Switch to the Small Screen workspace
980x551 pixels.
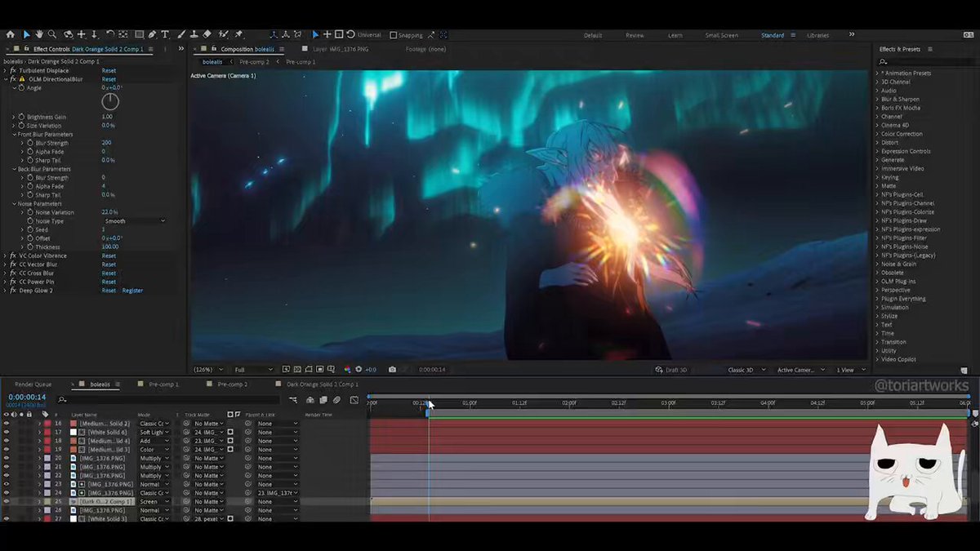pos(721,35)
